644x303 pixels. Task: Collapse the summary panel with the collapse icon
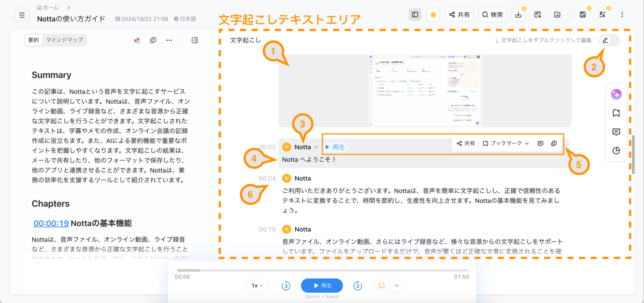click(x=195, y=40)
